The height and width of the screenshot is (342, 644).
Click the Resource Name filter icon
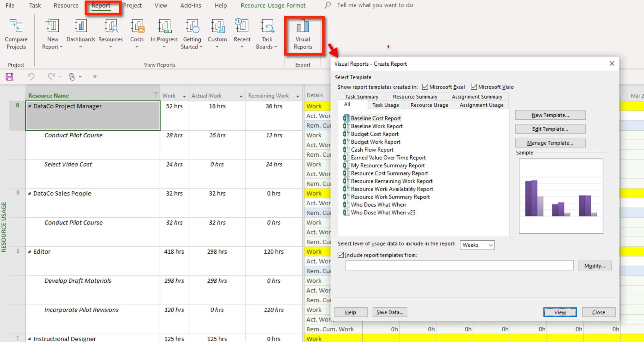pos(155,94)
